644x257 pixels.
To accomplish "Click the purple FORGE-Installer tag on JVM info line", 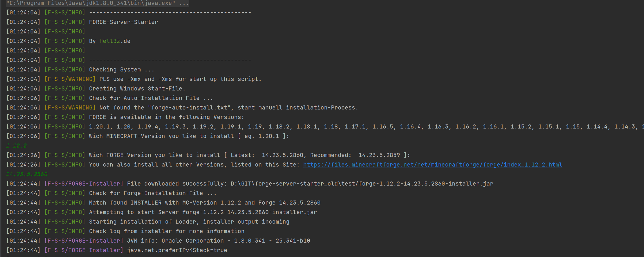I will click(84, 241).
